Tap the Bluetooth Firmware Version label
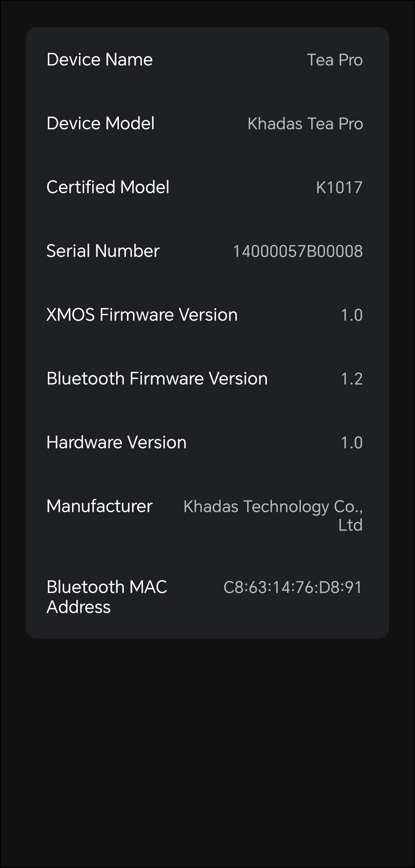This screenshot has width=415, height=868. 157,379
